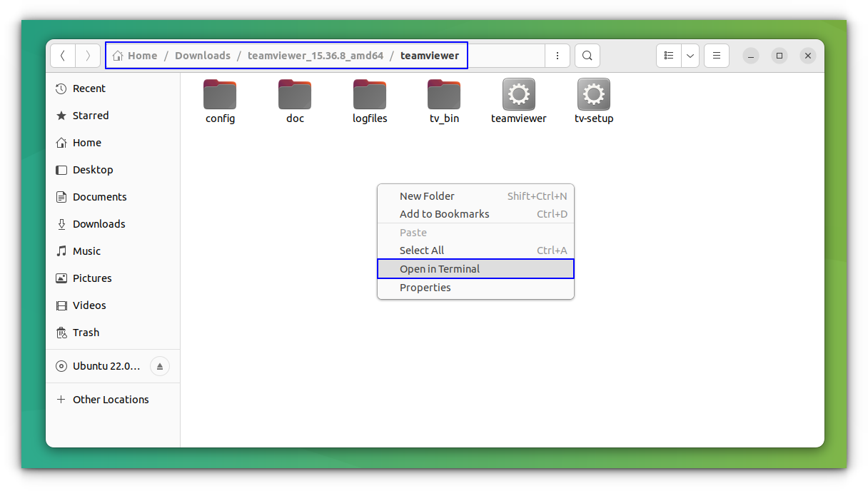Open Pictures in the sidebar
This screenshot has height=491, width=868.
coord(113,278)
